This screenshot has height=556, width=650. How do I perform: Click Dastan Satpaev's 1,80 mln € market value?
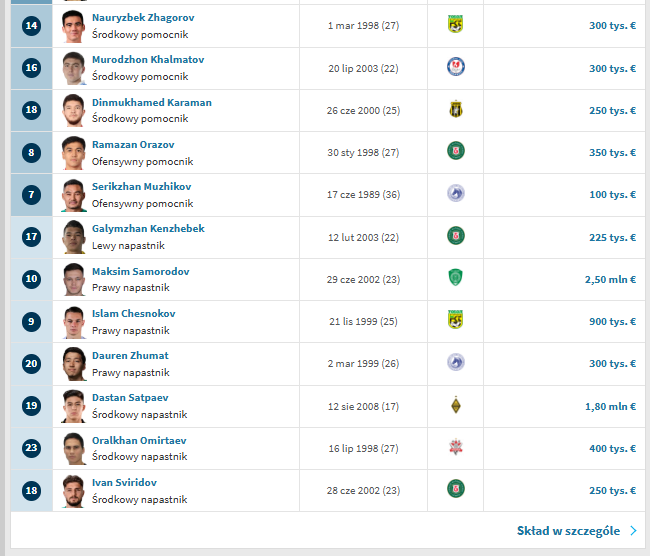(x=610, y=407)
